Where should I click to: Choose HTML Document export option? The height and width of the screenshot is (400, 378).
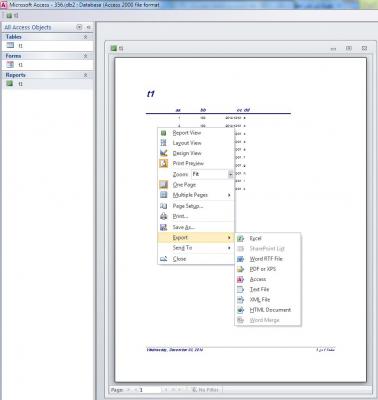(x=268, y=310)
